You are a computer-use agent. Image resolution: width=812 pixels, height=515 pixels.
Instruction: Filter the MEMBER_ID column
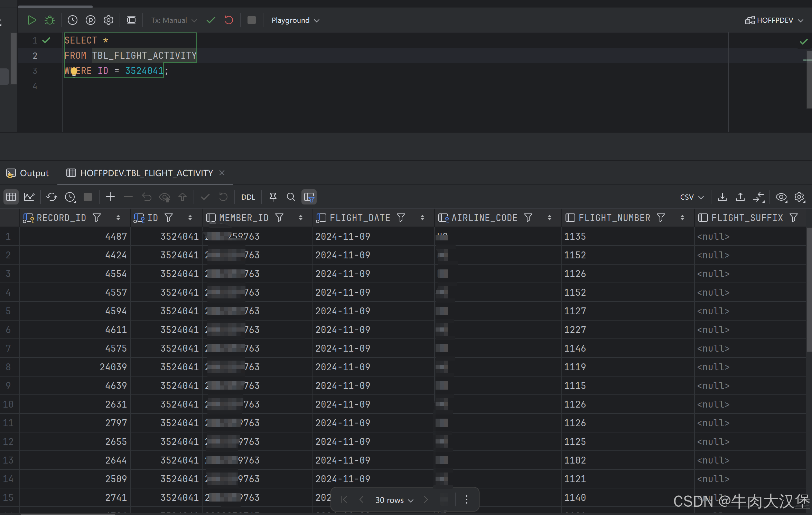279,218
